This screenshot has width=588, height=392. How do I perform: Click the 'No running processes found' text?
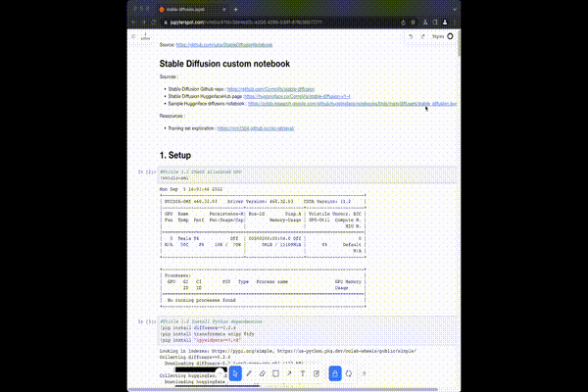coord(201,300)
